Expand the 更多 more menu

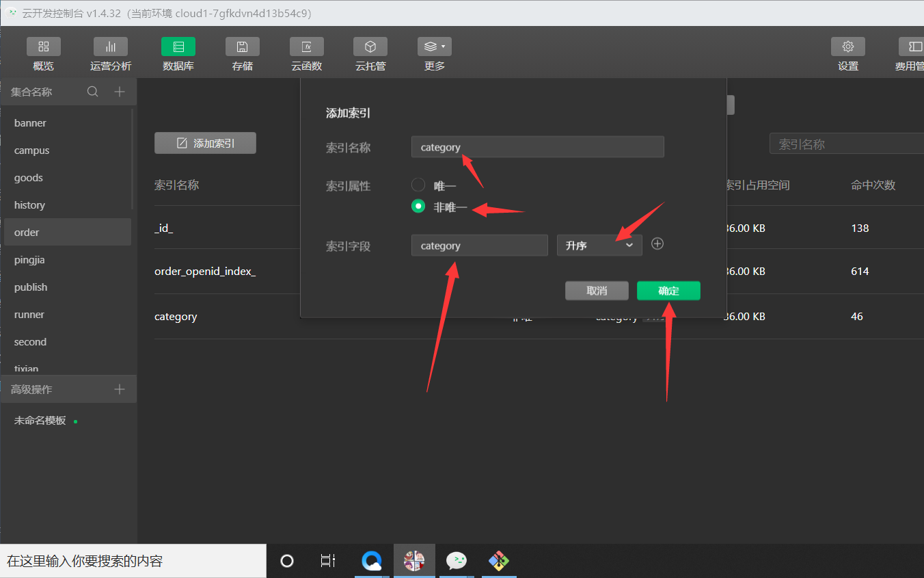pos(435,47)
